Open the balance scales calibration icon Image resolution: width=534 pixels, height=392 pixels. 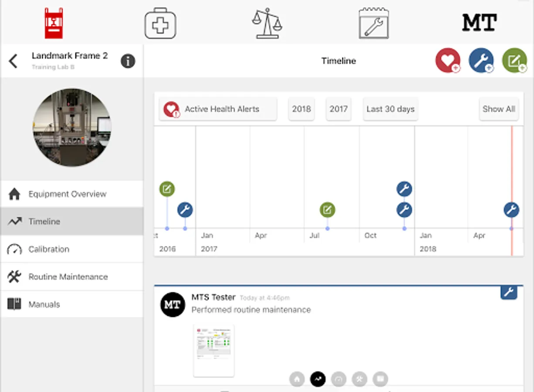(267, 23)
